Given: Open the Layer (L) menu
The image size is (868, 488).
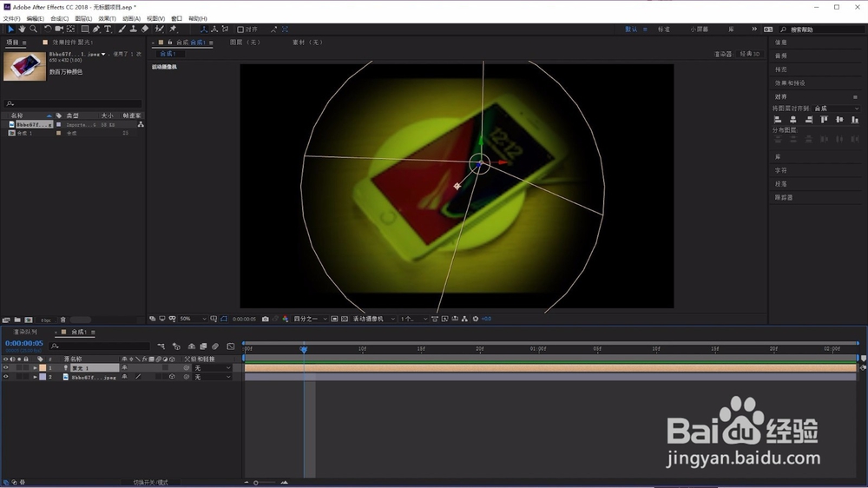Looking at the screenshot, I should [83, 19].
